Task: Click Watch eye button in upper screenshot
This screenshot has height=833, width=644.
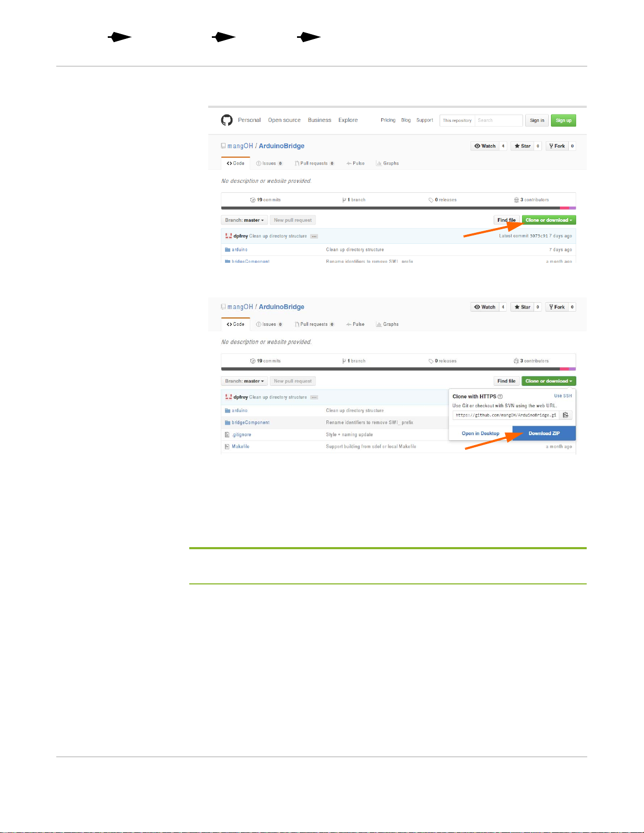Action: coord(485,146)
